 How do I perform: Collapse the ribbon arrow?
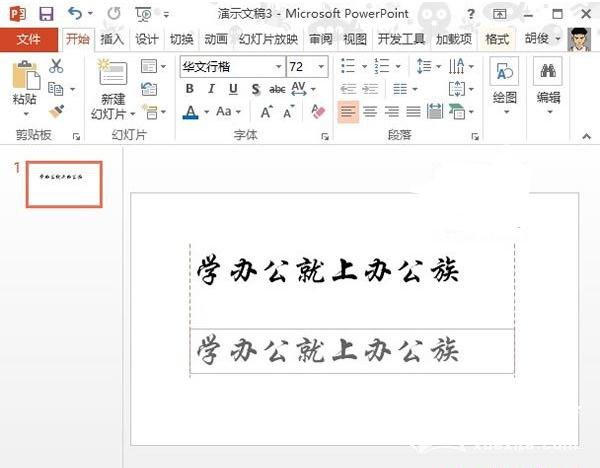(x=587, y=136)
